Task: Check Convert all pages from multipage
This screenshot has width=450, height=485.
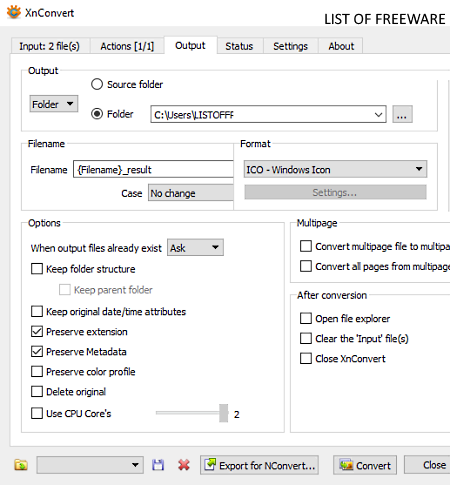Action: point(306,266)
